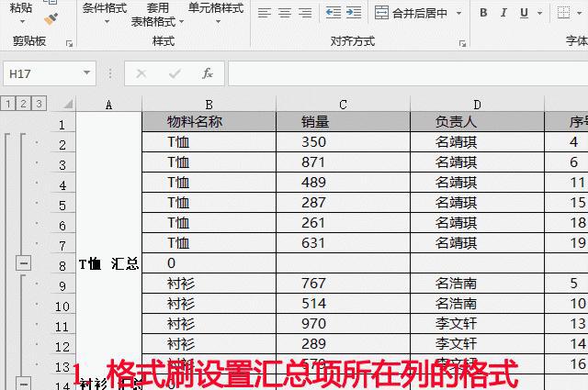
Task: Click the T恤 cell in row 5
Action: (x=209, y=202)
